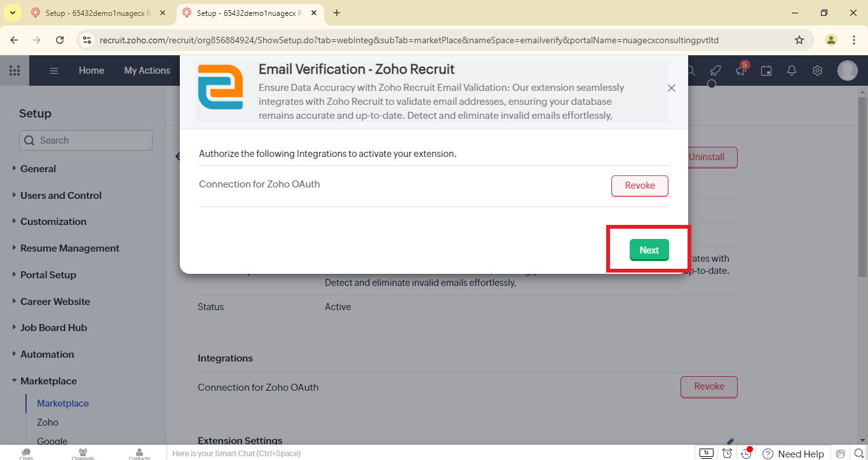Edit Extension Settings with pencil icon
The image size is (868, 460).
point(730,441)
